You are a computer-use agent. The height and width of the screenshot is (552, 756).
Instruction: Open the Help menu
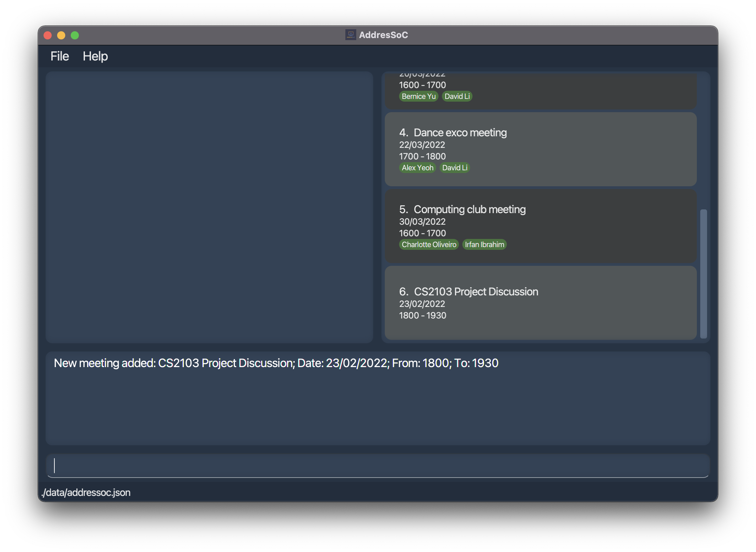tap(95, 56)
